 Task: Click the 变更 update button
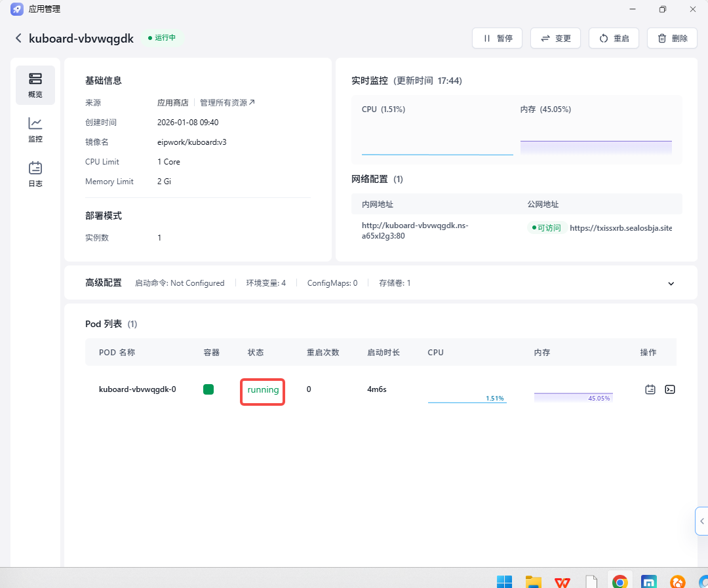[555, 39]
